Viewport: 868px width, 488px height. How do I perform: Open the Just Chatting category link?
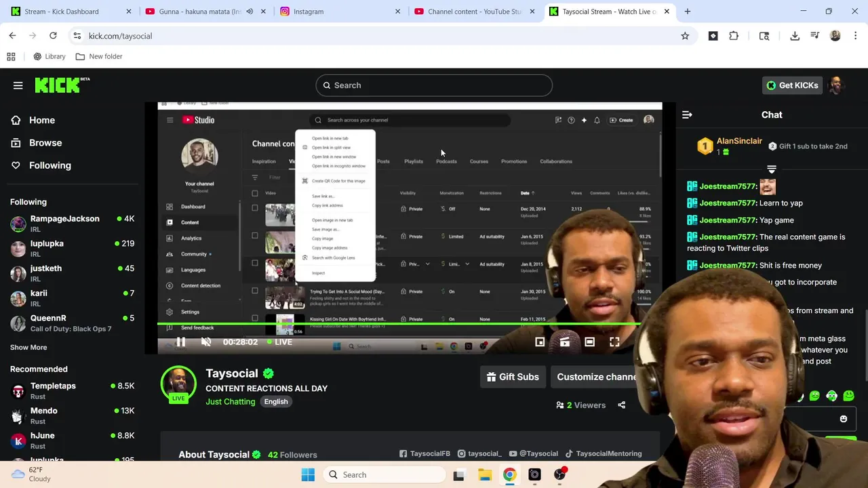pos(231,402)
